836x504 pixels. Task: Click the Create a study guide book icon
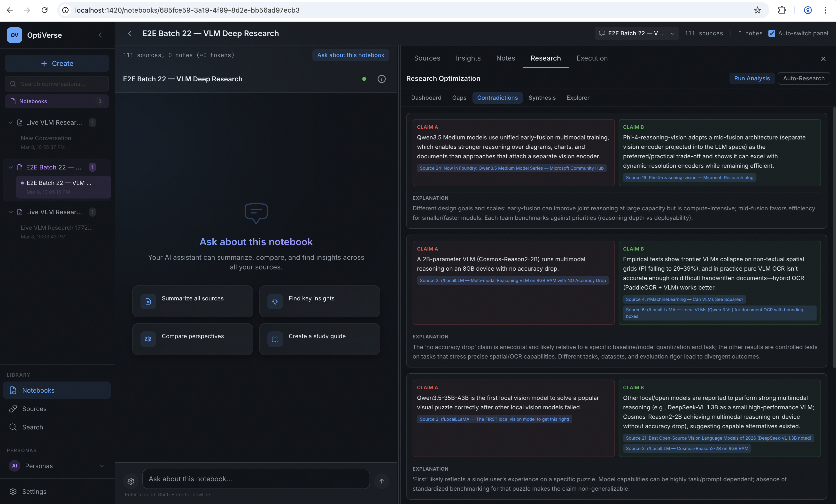[x=275, y=339]
